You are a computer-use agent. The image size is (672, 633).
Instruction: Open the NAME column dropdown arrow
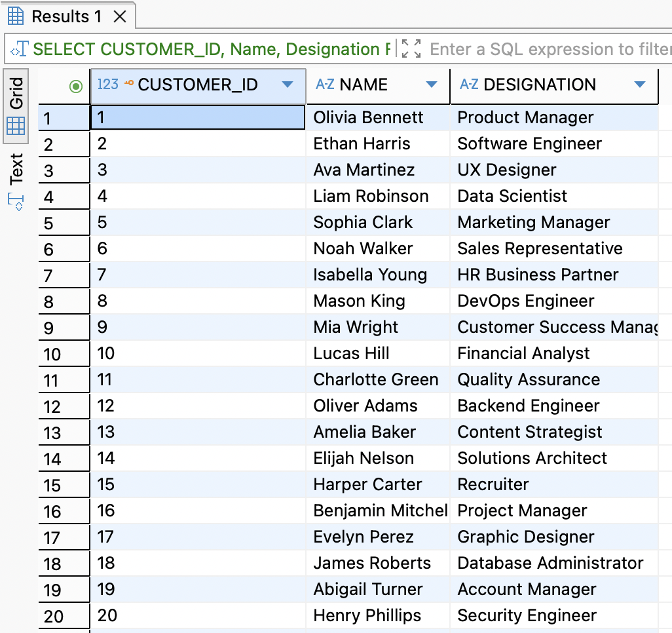point(432,85)
